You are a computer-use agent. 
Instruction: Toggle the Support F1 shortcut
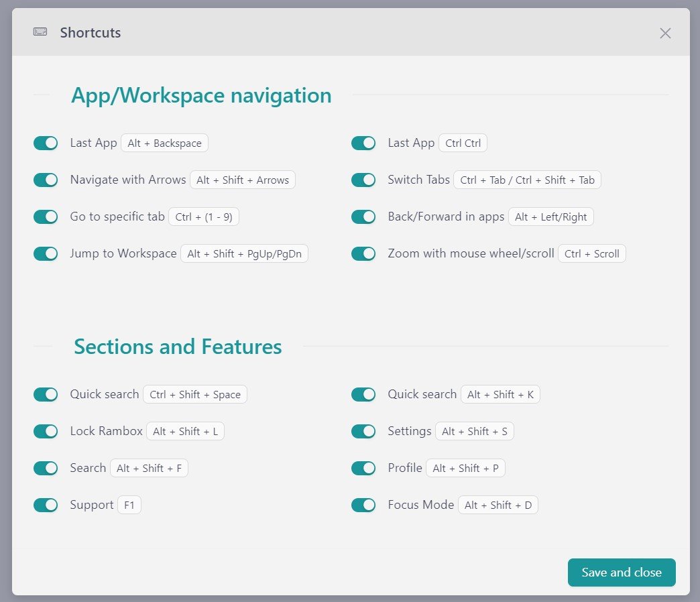pos(46,505)
